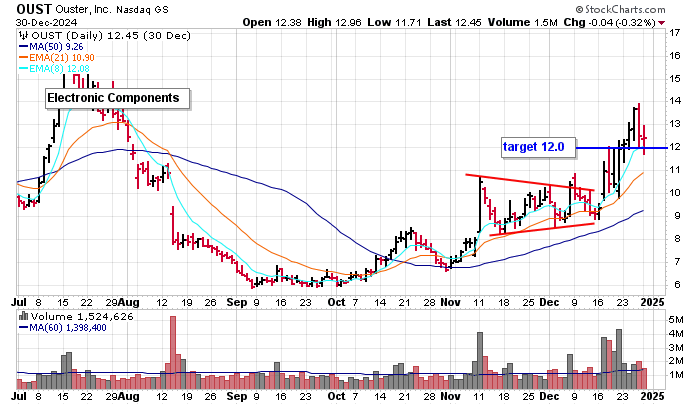This screenshot has height=405, width=700.
Task: Click Oct on the price chart date axis
Action: point(336,302)
